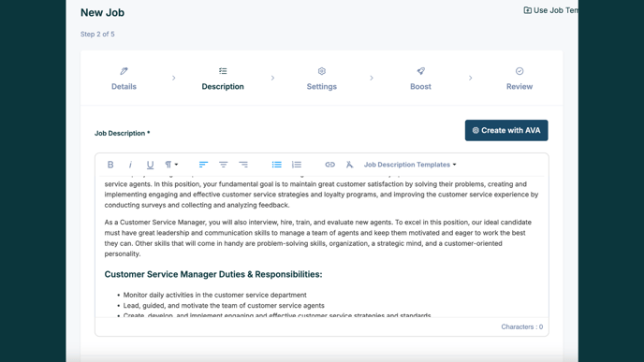Align text to the left
The width and height of the screenshot is (644, 362).
click(203, 165)
